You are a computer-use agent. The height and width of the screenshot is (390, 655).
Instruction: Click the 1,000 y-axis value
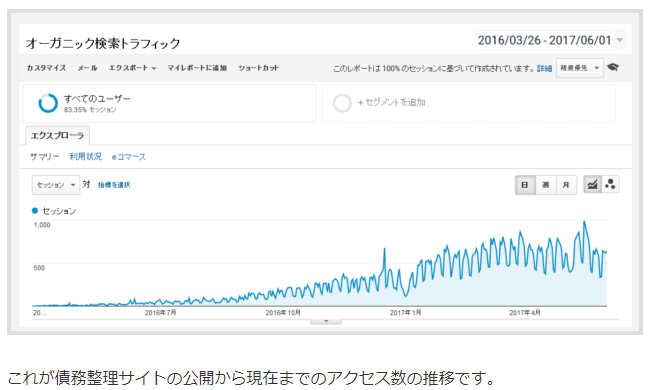(x=42, y=225)
